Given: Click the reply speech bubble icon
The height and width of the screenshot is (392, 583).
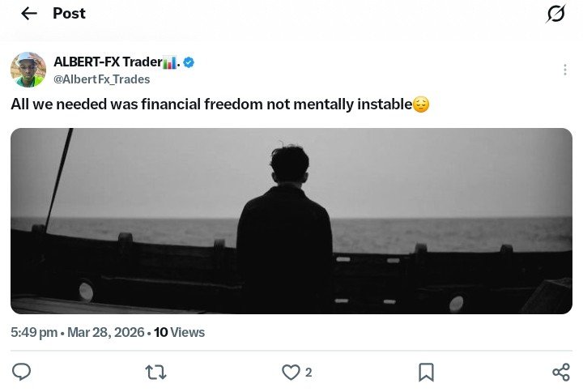Looking at the screenshot, I should click(x=22, y=372).
